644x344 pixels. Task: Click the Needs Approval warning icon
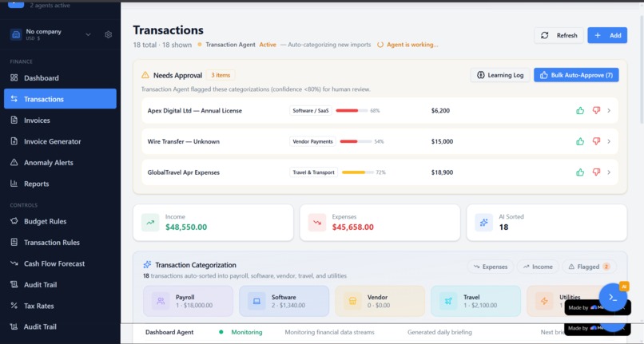tap(145, 75)
